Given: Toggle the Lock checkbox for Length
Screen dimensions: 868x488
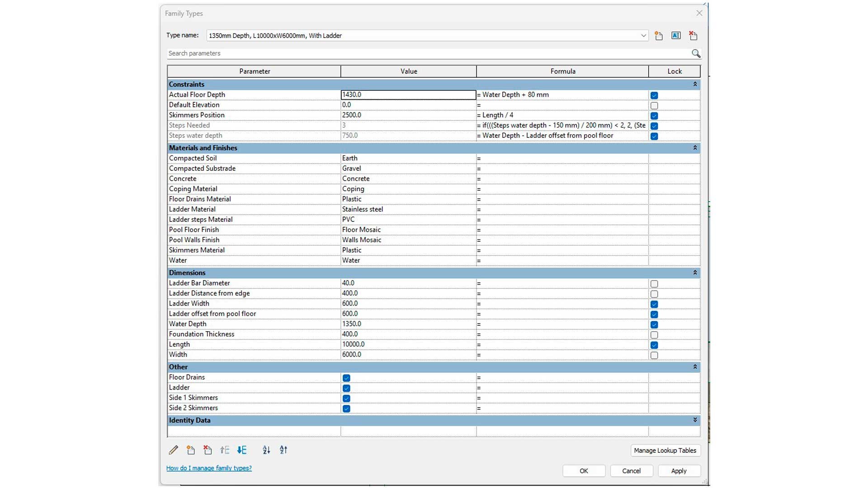Looking at the screenshot, I should coord(654,344).
